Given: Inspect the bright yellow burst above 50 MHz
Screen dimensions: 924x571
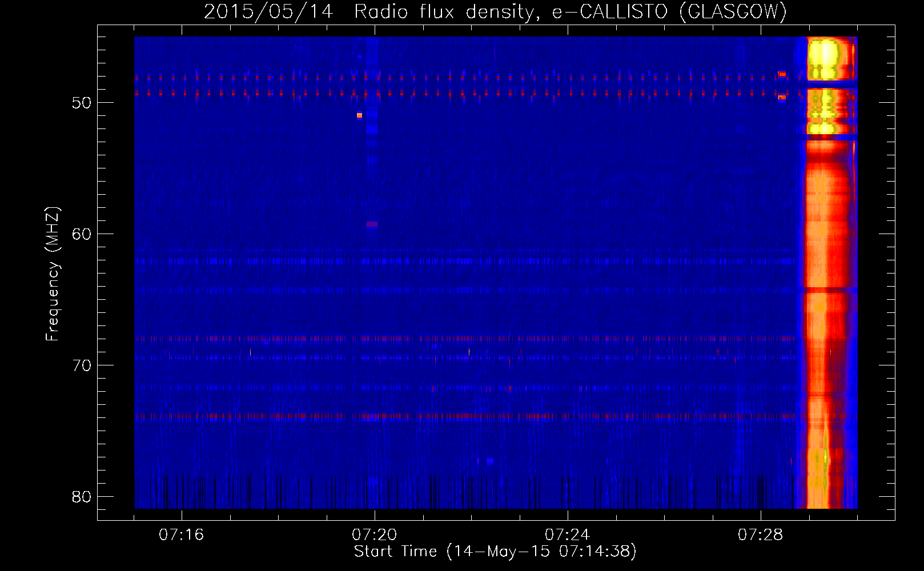Looking at the screenshot, I should 825,58.
